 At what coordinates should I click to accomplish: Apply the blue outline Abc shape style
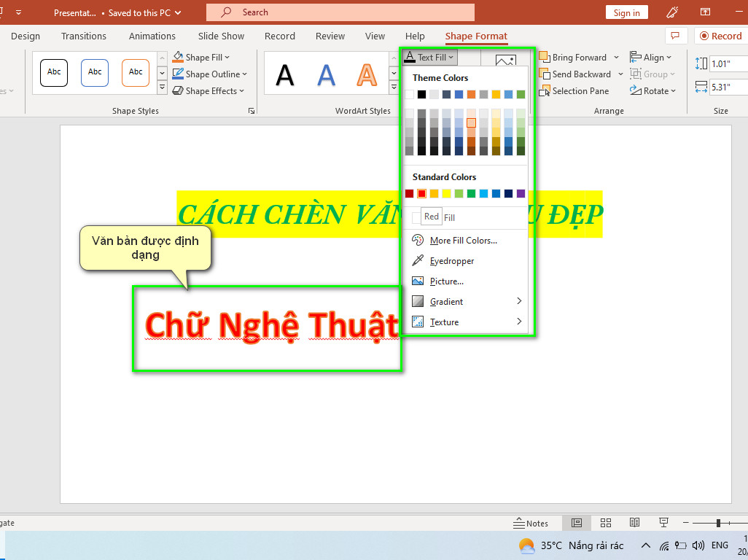click(95, 72)
